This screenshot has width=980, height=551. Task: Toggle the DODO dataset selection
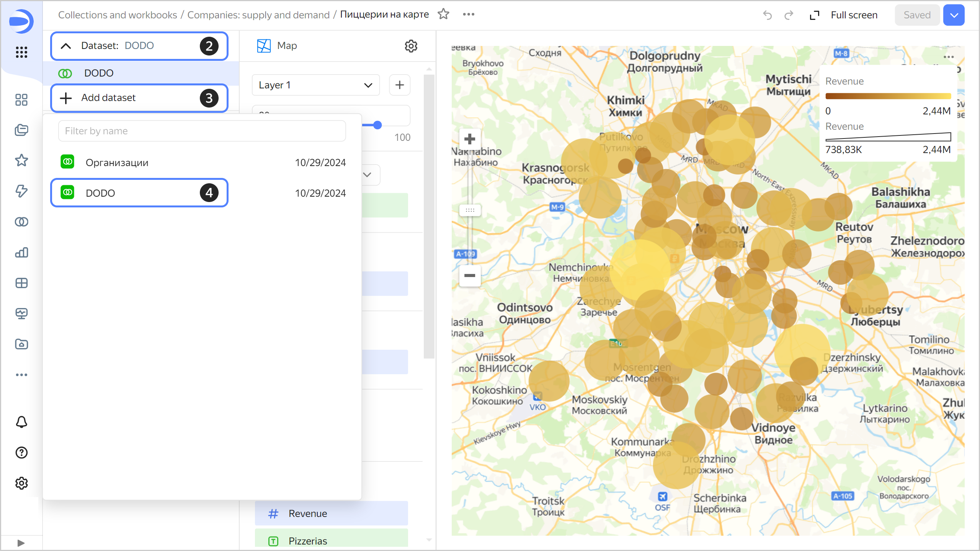(x=138, y=194)
